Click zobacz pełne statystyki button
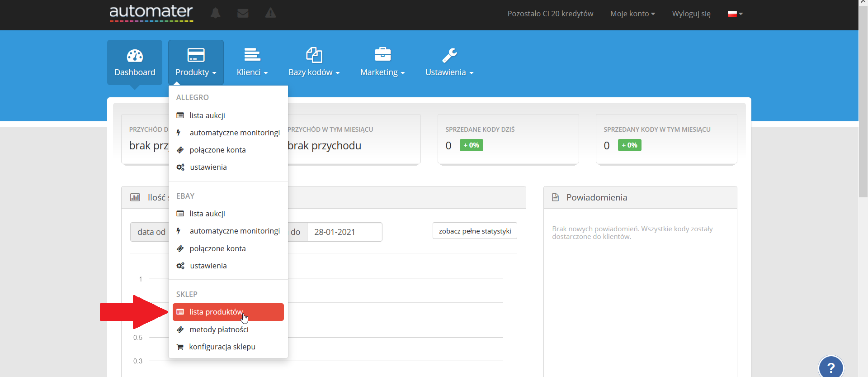 (475, 231)
